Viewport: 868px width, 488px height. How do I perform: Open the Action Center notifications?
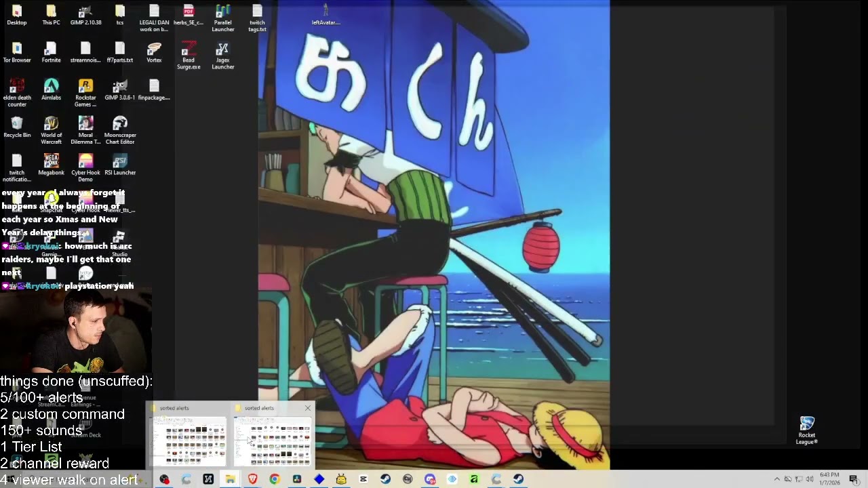tap(854, 479)
